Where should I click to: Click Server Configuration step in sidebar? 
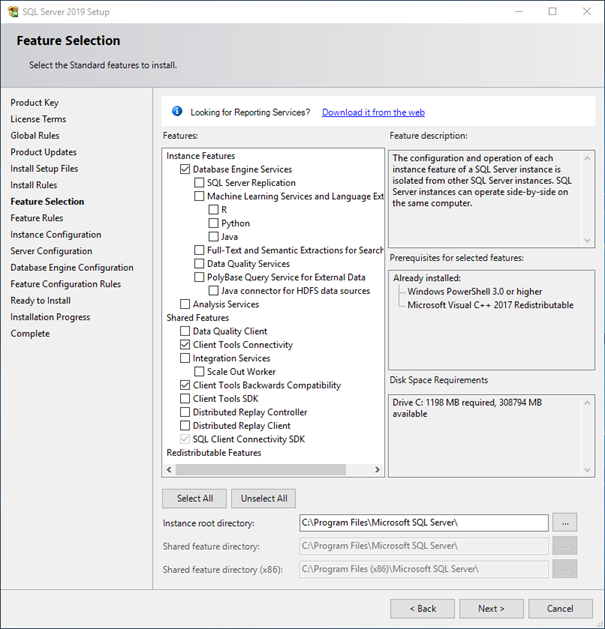51,251
